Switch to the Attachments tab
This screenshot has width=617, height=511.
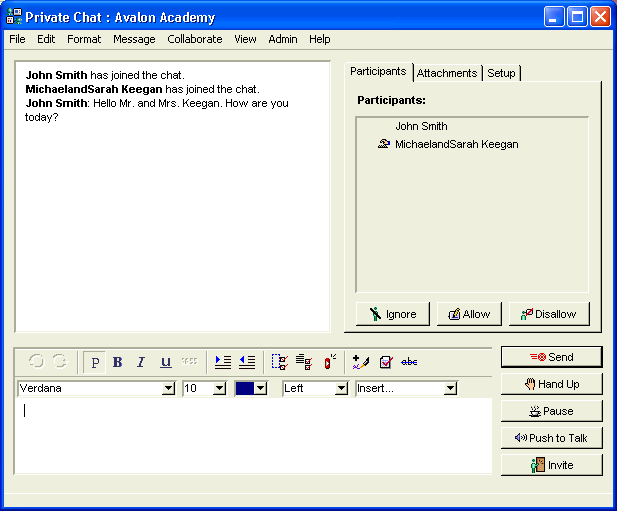point(447,73)
